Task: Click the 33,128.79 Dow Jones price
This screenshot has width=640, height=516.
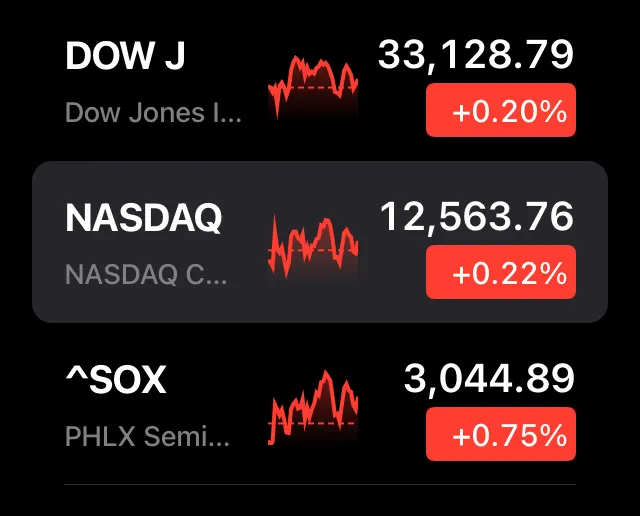Action: [x=476, y=55]
